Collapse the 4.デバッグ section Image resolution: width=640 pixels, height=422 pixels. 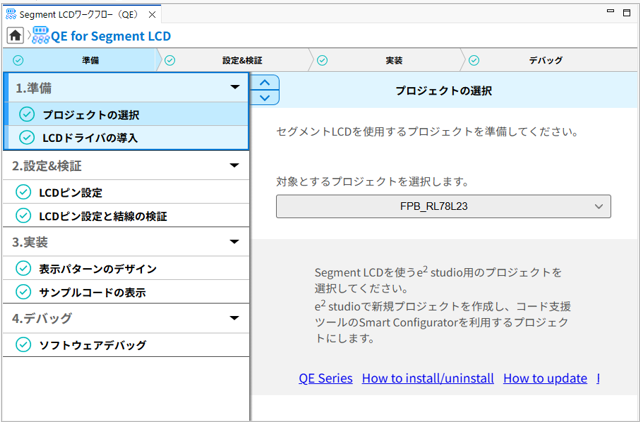tap(234, 319)
